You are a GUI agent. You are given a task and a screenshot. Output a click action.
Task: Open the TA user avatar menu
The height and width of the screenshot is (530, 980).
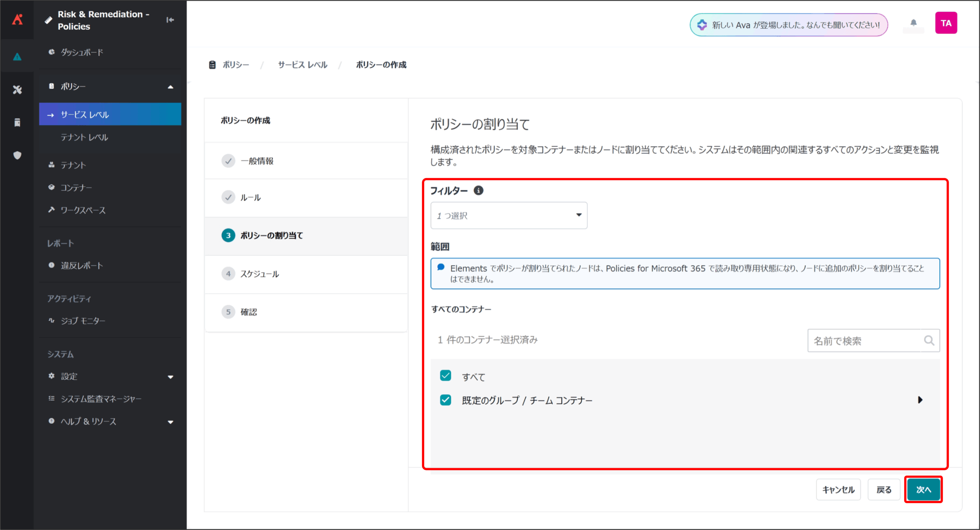pos(946,23)
